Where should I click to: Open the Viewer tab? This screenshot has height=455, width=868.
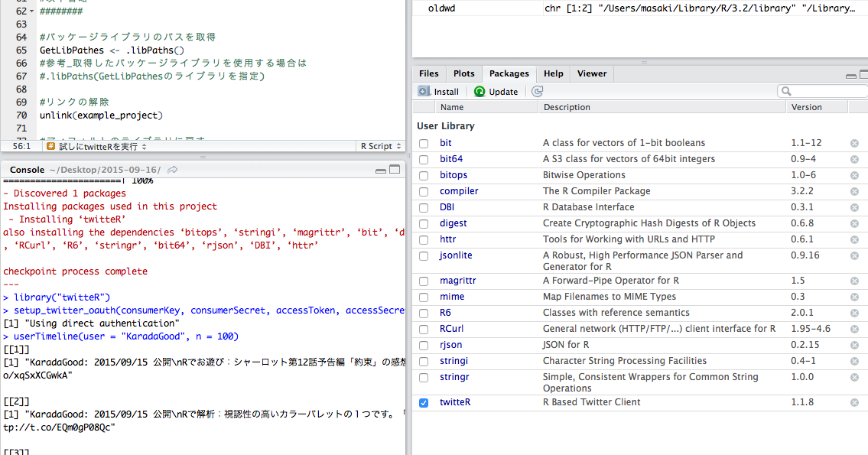pyautogui.click(x=592, y=73)
